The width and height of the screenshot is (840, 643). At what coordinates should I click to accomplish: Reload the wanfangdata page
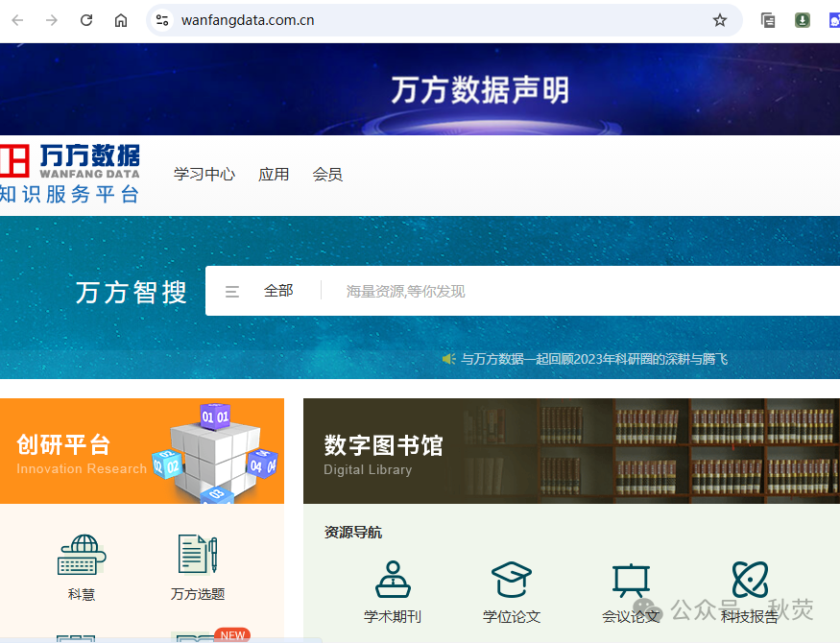86,20
